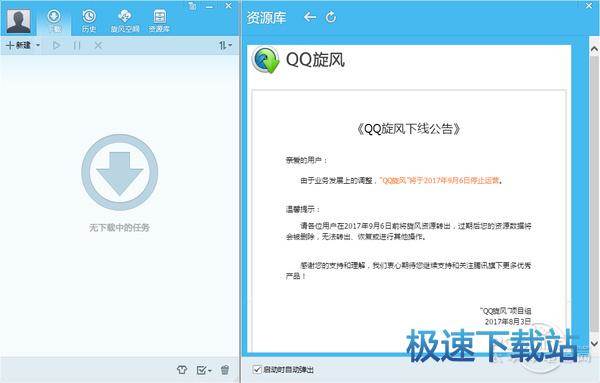
Task: Refresh the resource library page
Action: click(331, 17)
